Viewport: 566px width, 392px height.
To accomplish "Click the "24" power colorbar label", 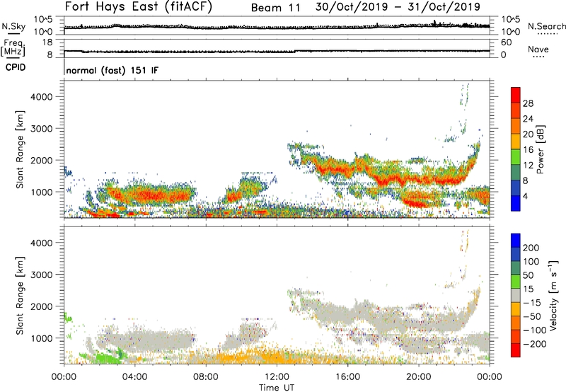I will point(528,119).
